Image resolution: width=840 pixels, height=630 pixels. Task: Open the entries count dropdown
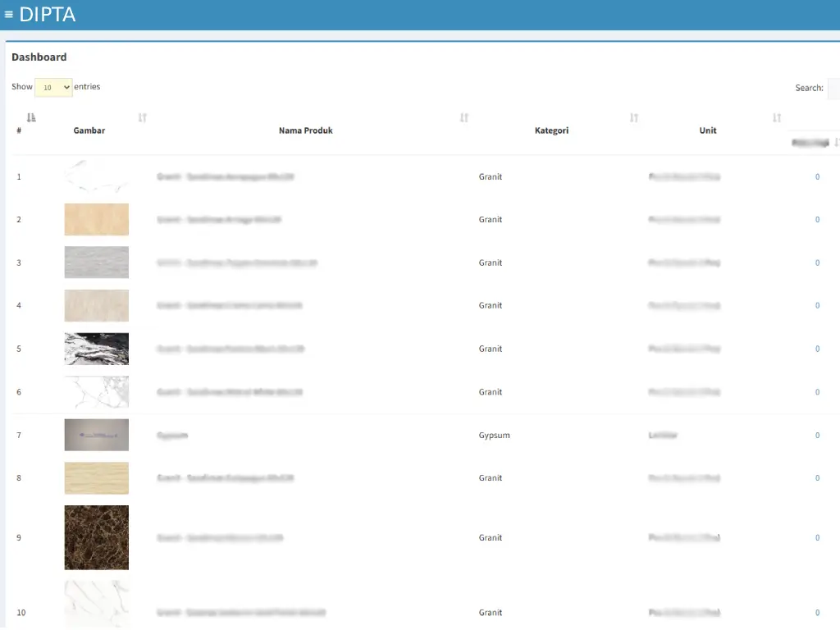(x=53, y=88)
